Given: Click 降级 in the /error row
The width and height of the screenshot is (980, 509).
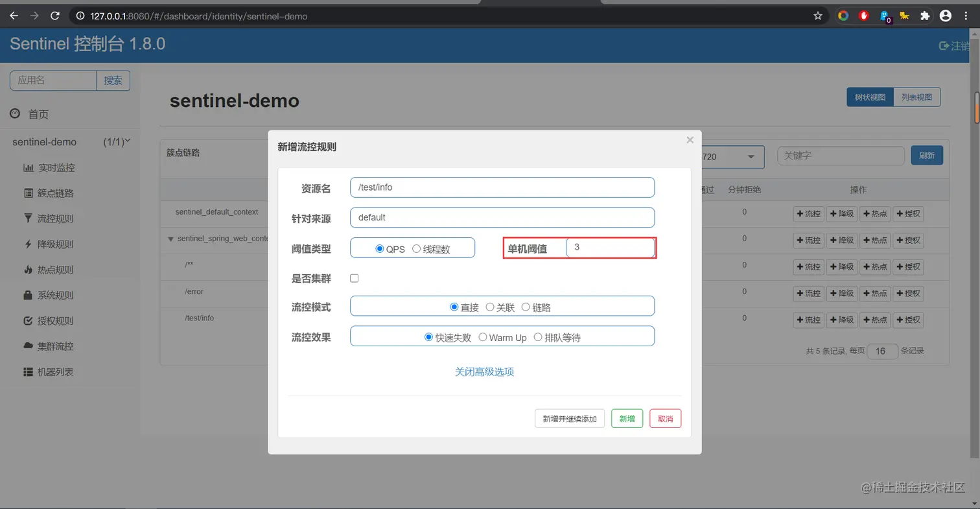Looking at the screenshot, I should coord(842,293).
